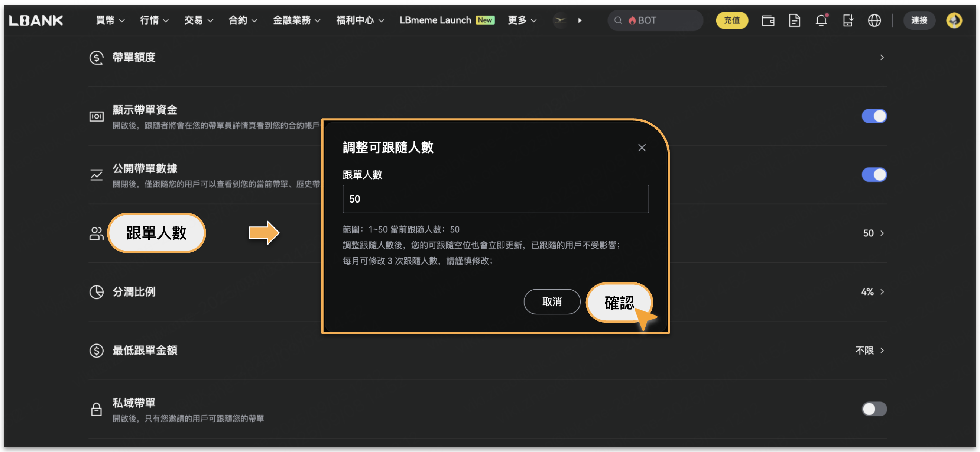Screen dimensions: 980x452
Task: Open the 交易 dropdown menu
Action: coord(198,20)
